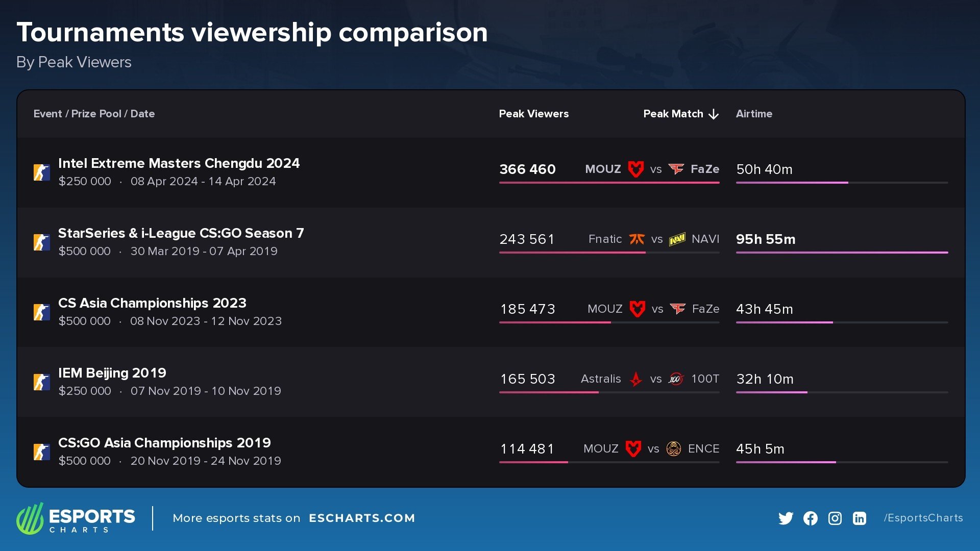
Task: Click the airtime bar under 50h 40m
Action: pyautogui.click(x=842, y=183)
